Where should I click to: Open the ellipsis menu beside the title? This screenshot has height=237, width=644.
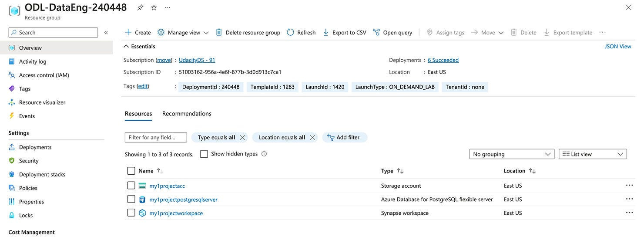point(168,7)
